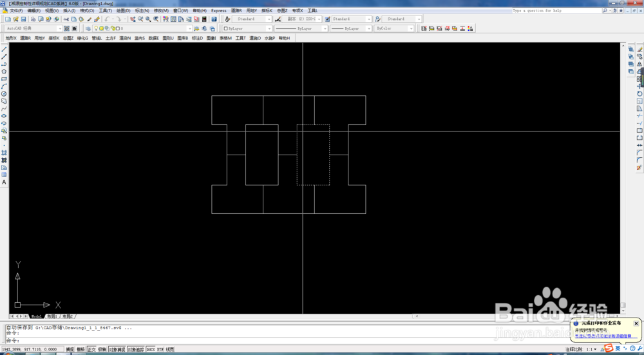Select the Arc draw tool
Viewport: 644px width, 355px height.
4,86
